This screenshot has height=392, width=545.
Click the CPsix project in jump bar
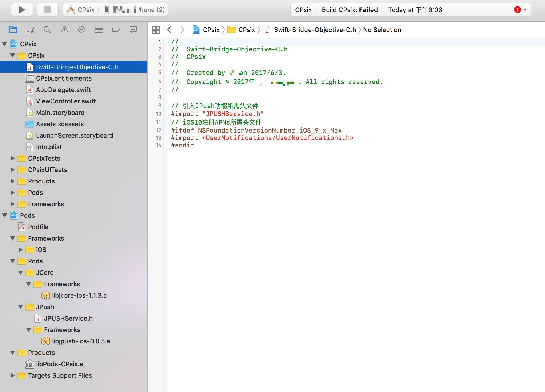click(206, 30)
